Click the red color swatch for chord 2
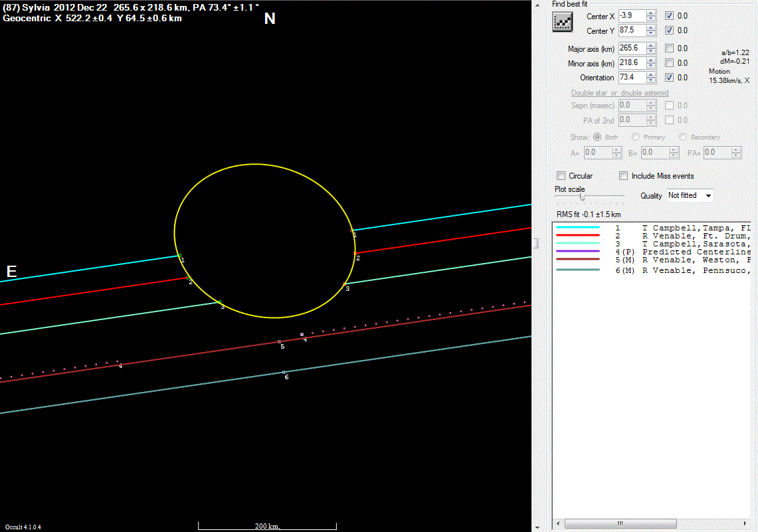Screen dimensions: 758x532 pos(578,235)
